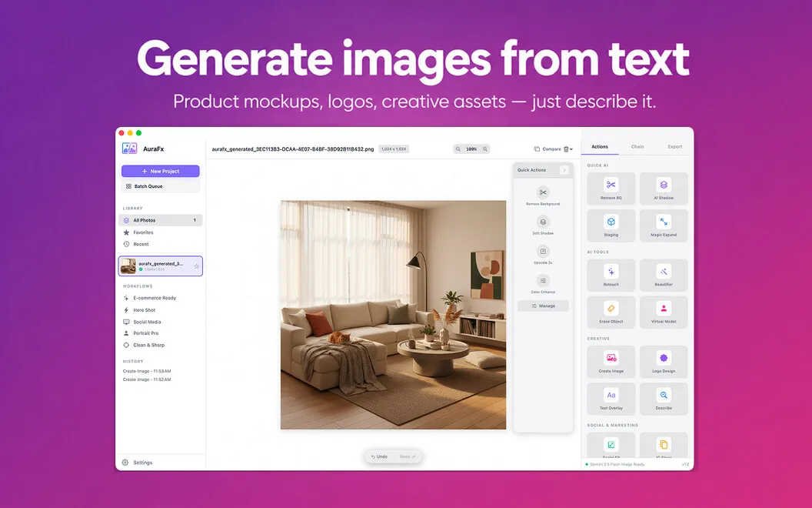Collapse the Quick Actions panel with the chevron

pyautogui.click(x=564, y=170)
